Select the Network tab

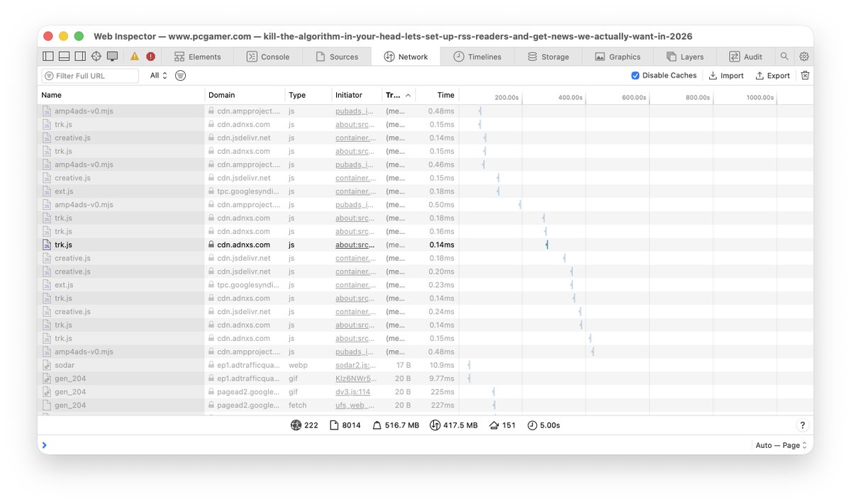pyautogui.click(x=406, y=57)
